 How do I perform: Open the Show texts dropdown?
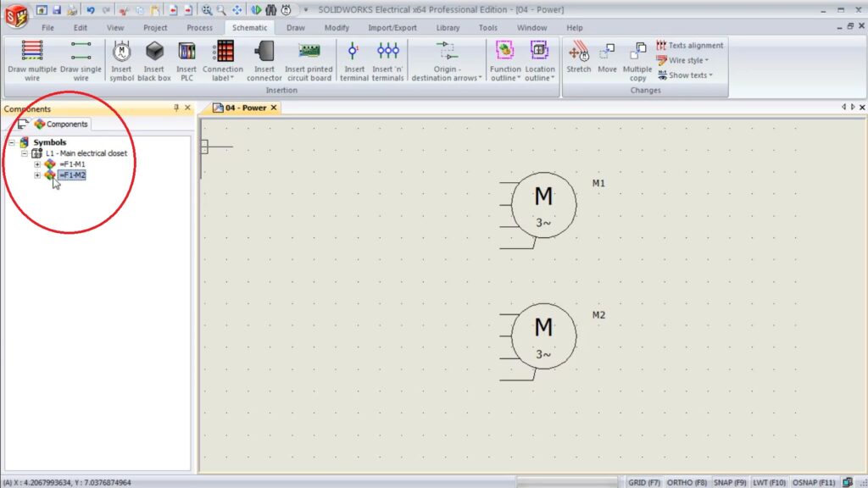point(685,75)
